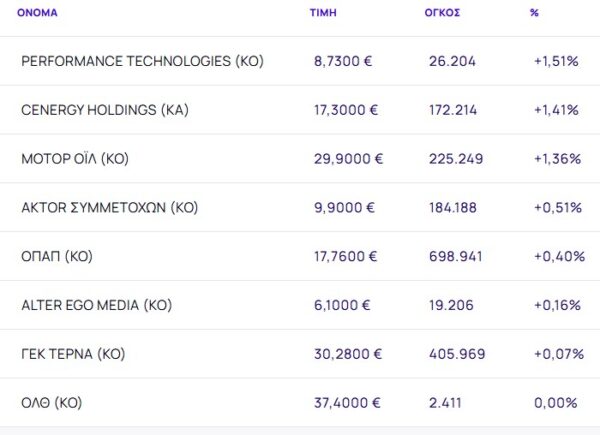Select the 29,9000 € price value
The height and width of the screenshot is (435, 600).
click(x=348, y=159)
